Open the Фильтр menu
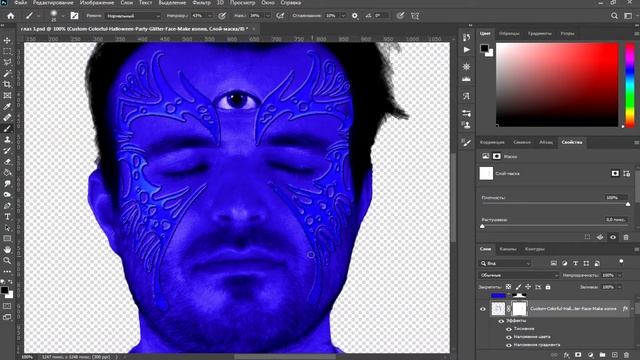This screenshot has height=360, width=640. pos(201,2)
